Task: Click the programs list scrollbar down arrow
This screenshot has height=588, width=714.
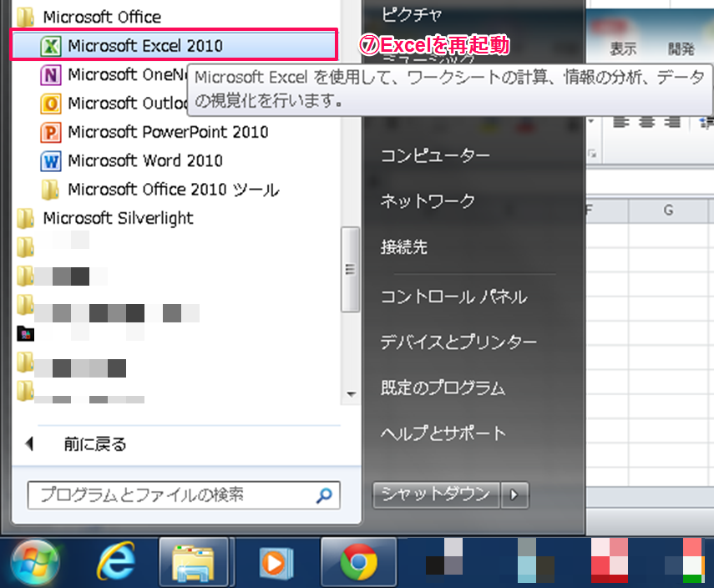Action: pyautogui.click(x=352, y=394)
